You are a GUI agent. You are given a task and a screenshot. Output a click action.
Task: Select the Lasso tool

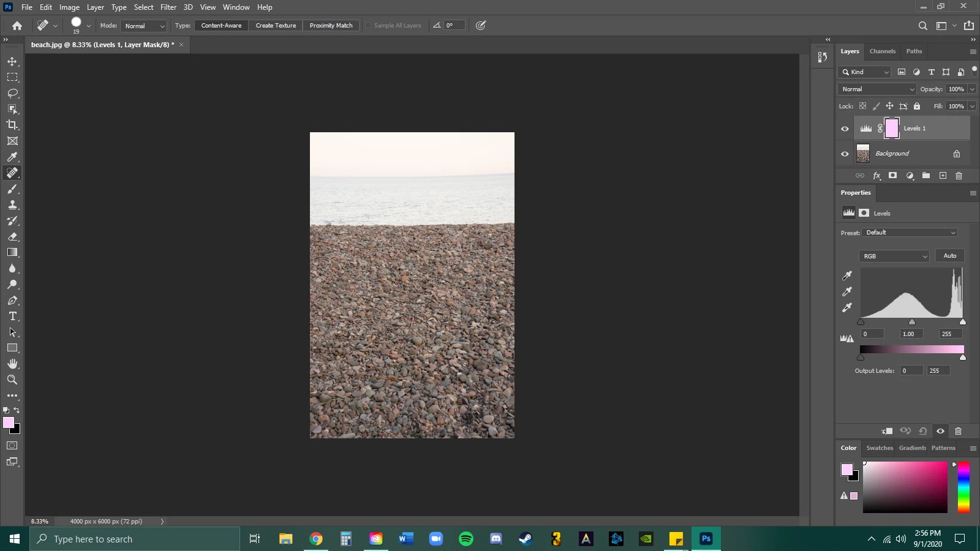tap(12, 93)
